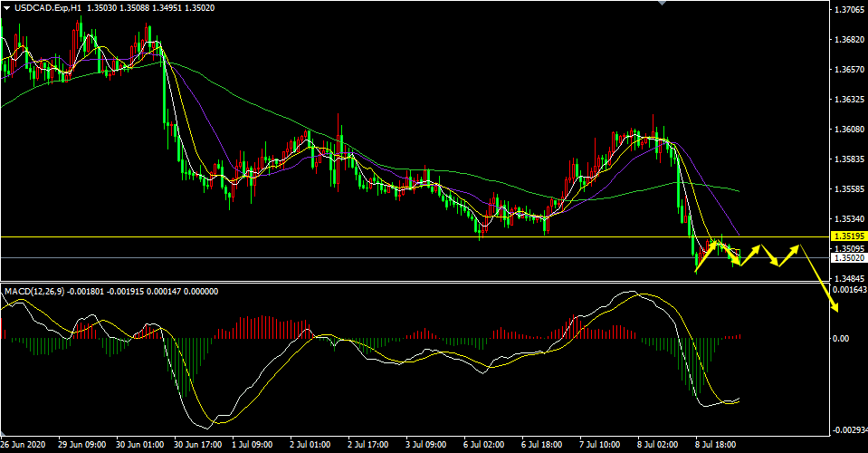Click the OHLC values 1.35030 1.35088 1.34951 1.35020
Viewport: 868px width, 453px height.
[x=151, y=8]
